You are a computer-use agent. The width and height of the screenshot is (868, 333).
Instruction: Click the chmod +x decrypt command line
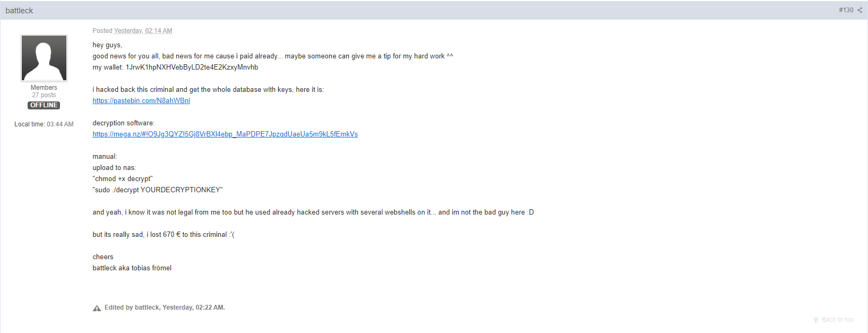tap(123, 179)
